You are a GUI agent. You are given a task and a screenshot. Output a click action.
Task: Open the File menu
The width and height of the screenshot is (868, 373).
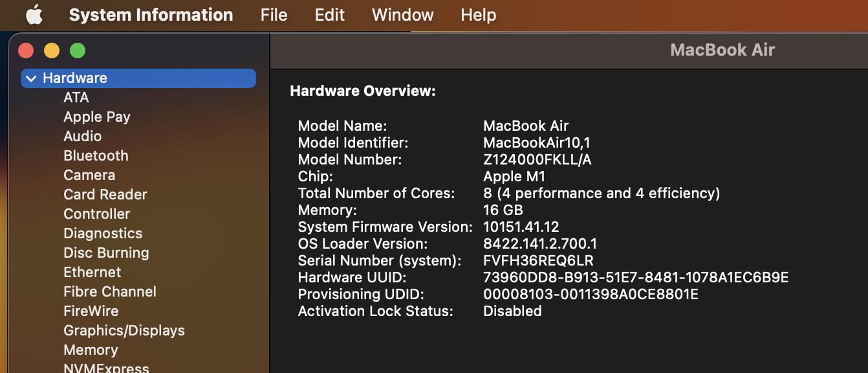[274, 15]
